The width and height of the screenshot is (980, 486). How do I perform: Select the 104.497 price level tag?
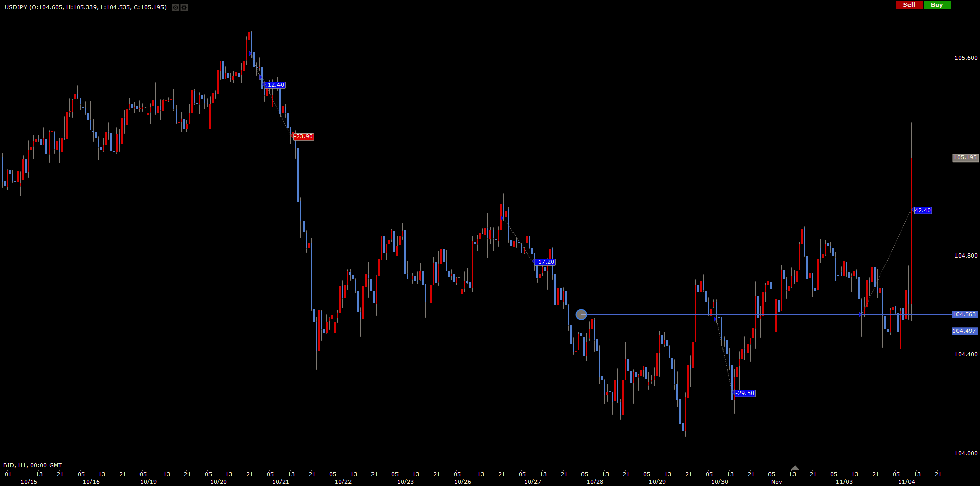coord(964,331)
